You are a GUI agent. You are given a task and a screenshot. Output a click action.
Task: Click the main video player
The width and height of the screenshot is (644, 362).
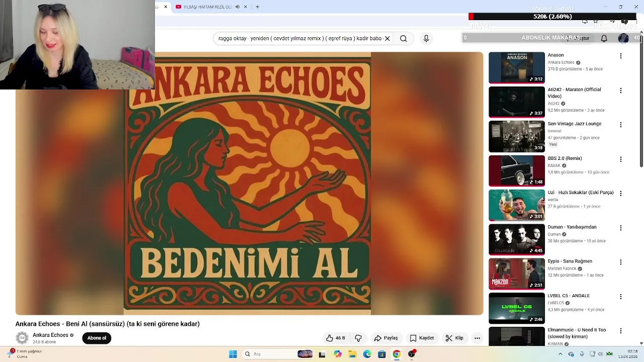coord(250,184)
